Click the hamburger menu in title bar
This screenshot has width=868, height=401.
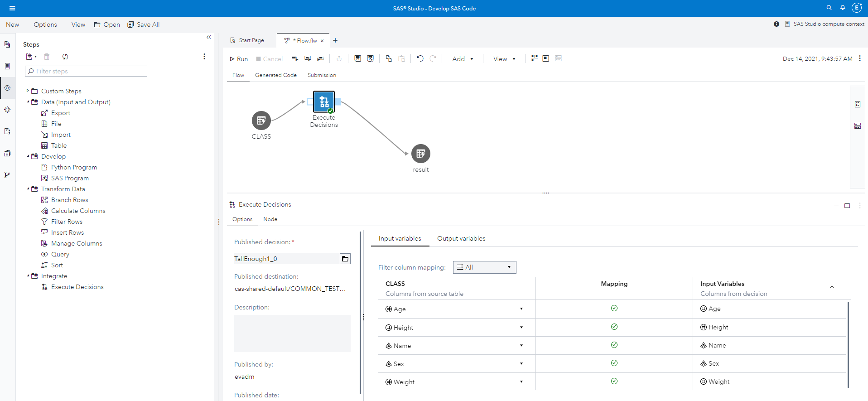[12, 8]
